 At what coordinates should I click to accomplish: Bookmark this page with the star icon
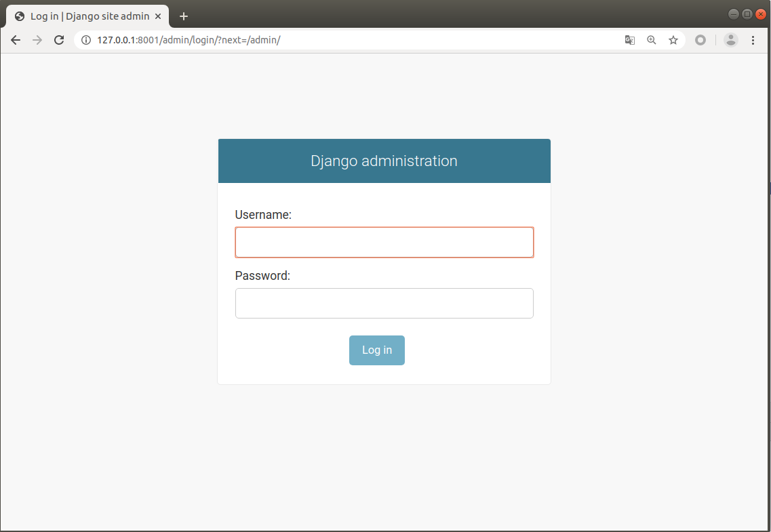(673, 40)
